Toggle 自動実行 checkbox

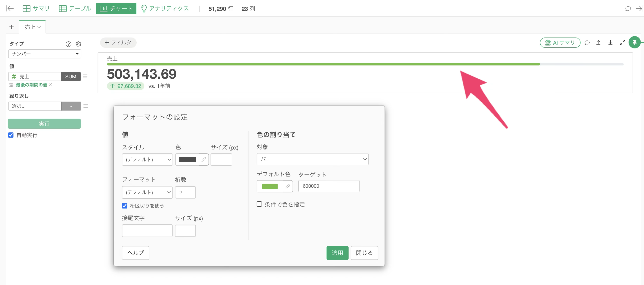click(11, 135)
